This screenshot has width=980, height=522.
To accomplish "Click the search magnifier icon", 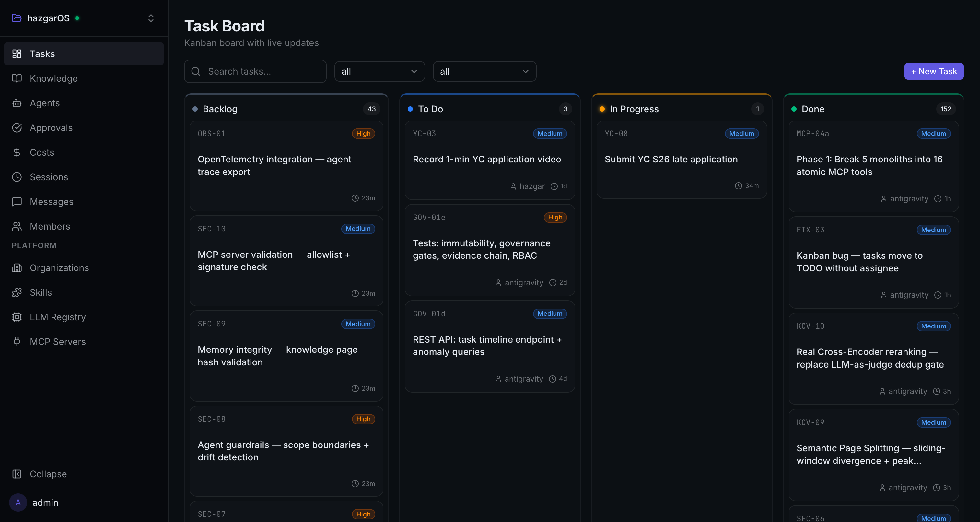I will [196, 71].
